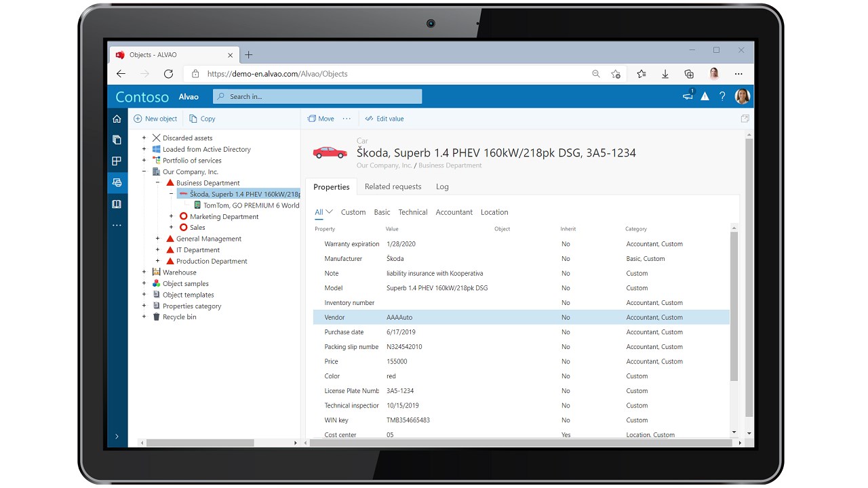This screenshot has width=868, height=488.
Task: Click the Edit value button
Action: pyautogui.click(x=384, y=119)
